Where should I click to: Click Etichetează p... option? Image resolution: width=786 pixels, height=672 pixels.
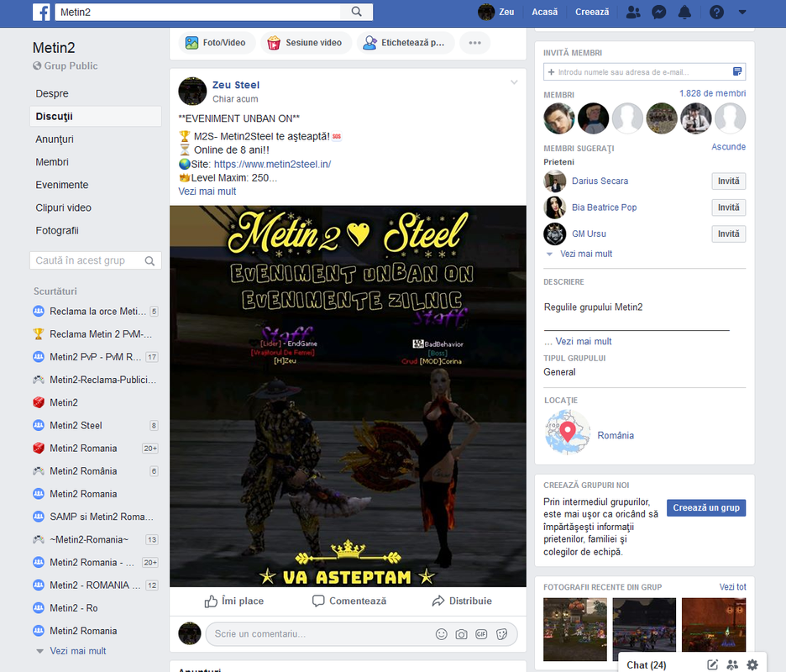click(406, 43)
